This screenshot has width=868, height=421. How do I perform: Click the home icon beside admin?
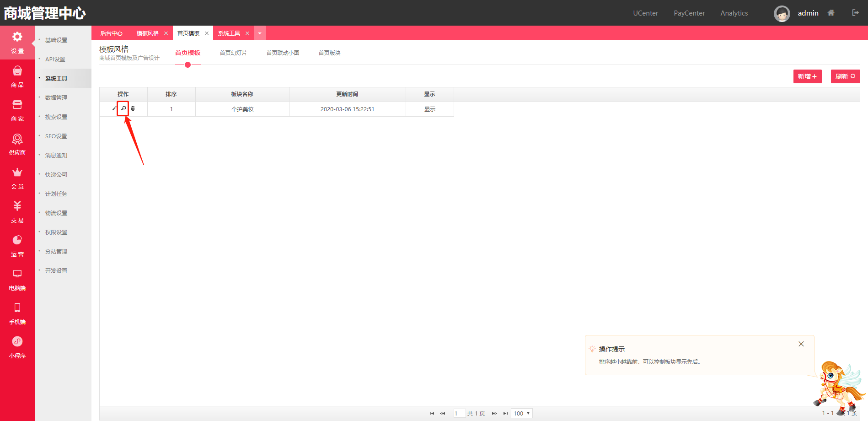coord(831,13)
